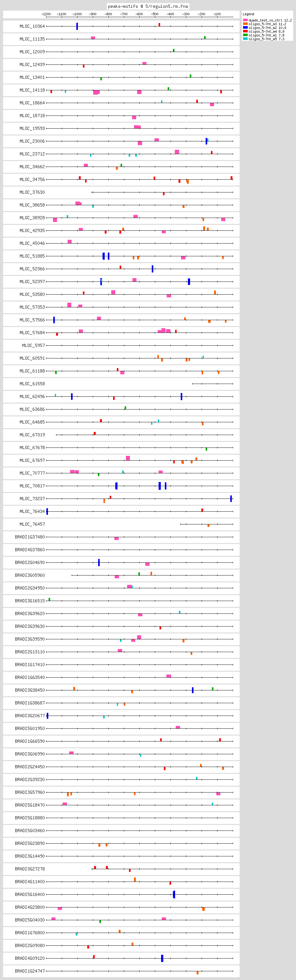
Task: Click the orange motif on BRADI1G24747 row
Action: (x=198, y=973)
